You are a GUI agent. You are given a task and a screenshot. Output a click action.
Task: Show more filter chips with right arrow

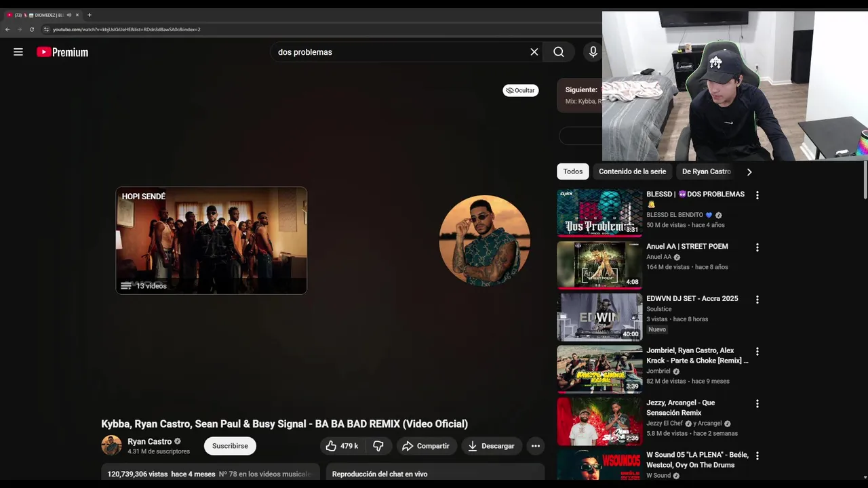click(x=749, y=172)
